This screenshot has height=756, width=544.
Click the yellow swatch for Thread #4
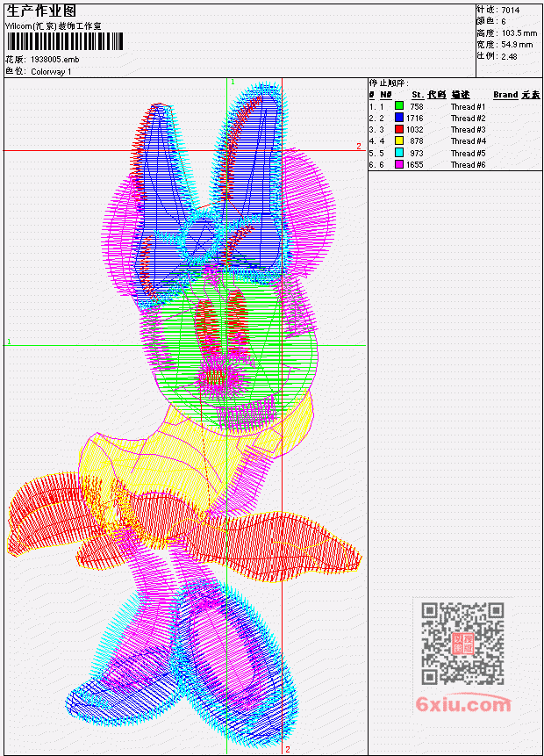click(x=399, y=140)
